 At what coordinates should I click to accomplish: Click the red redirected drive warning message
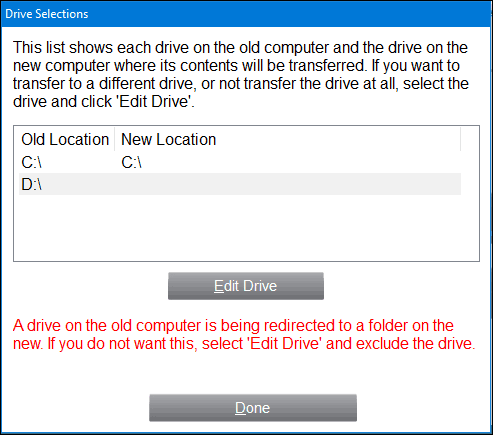(244, 334)
